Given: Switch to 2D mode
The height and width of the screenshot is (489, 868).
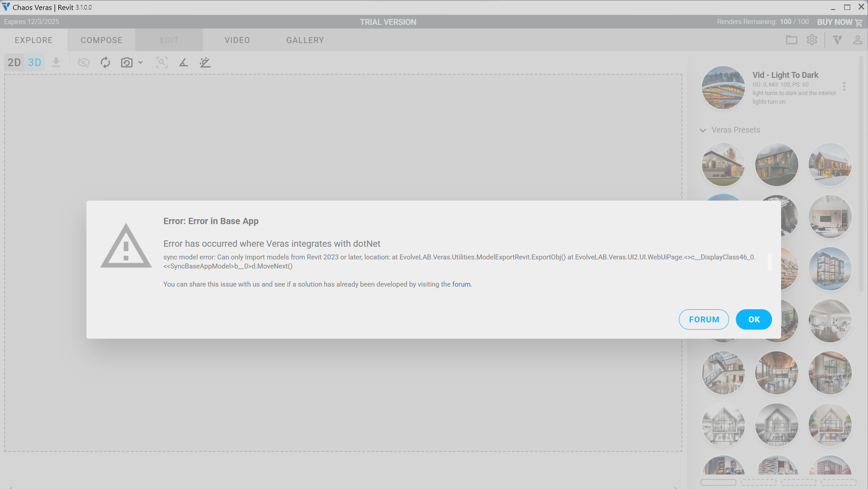Looking at the screenshot, I should 14,62.
